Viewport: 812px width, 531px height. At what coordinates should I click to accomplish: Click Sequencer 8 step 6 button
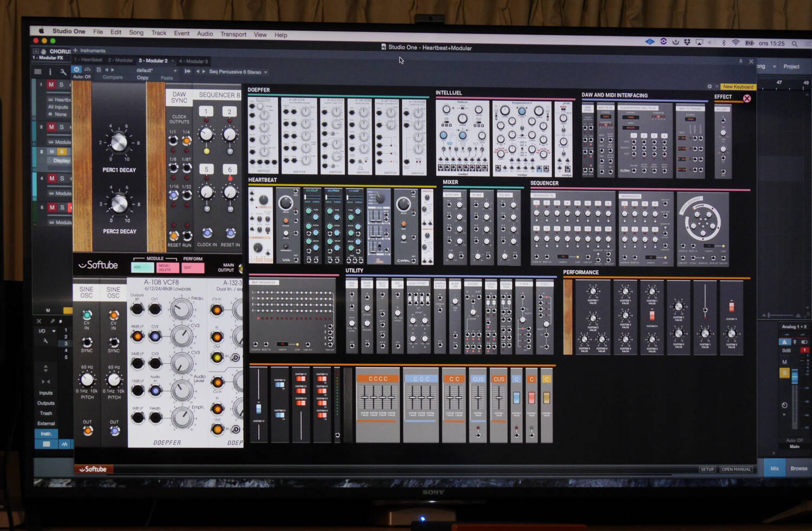click(x=230, y=169)
